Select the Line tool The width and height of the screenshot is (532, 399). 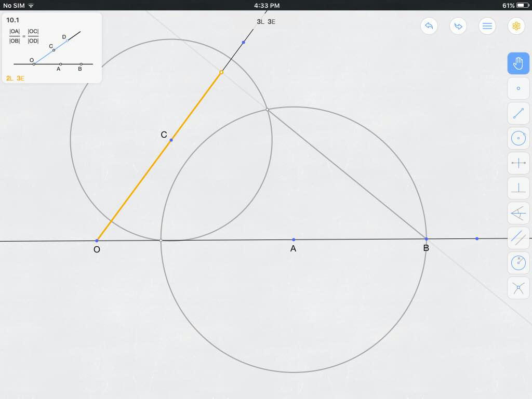coord(518,113)
